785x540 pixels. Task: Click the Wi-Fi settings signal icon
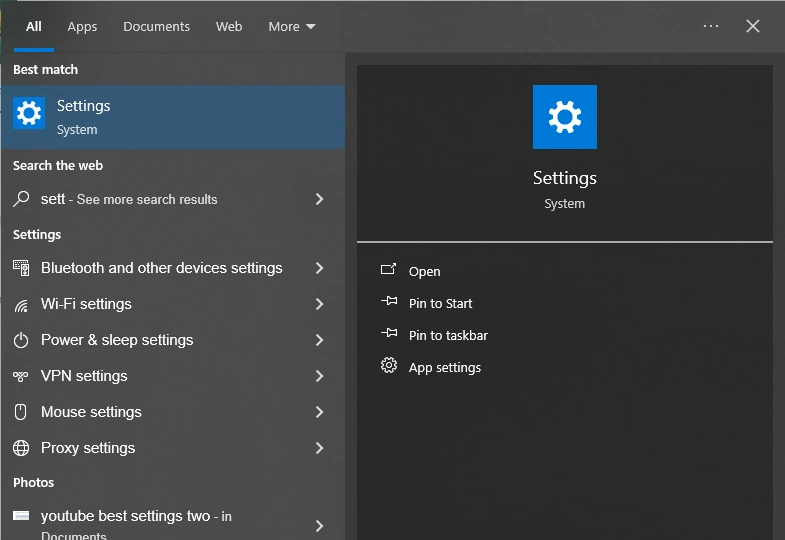click(21, 304)
